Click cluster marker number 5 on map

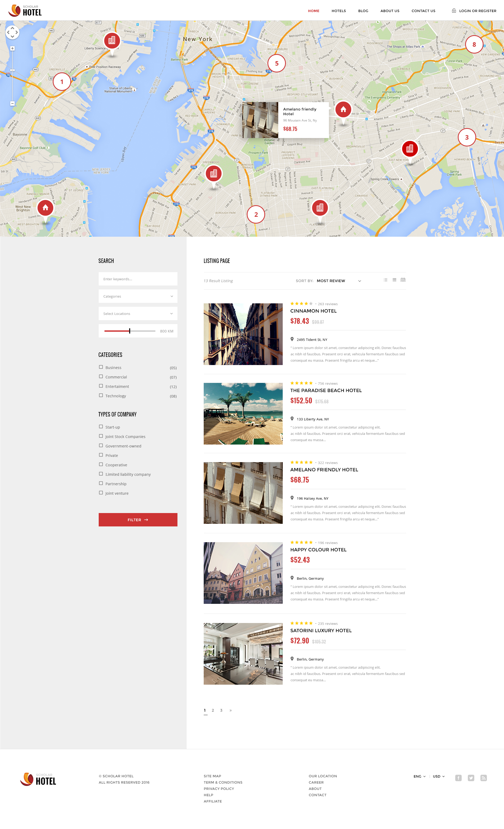click(x=277, y=63)
